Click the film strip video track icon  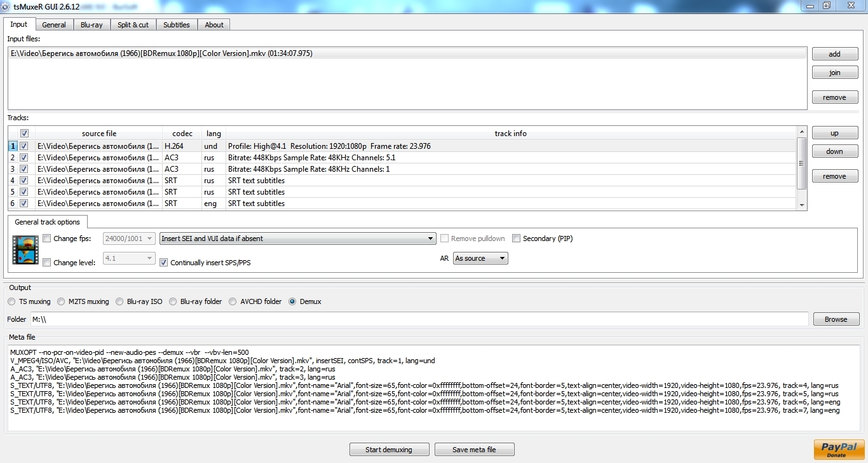25,250
